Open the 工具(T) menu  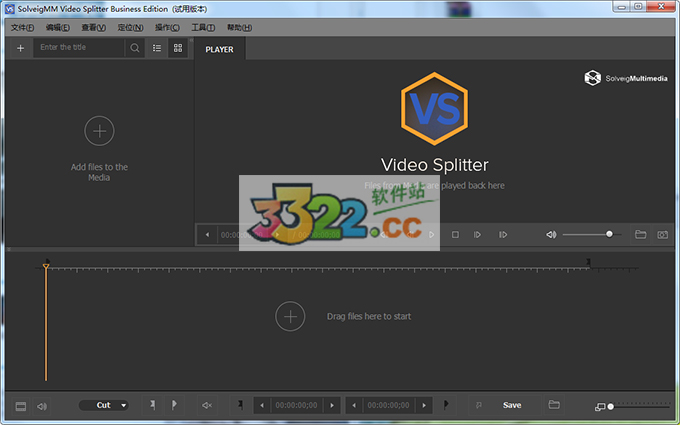[203, 27]
